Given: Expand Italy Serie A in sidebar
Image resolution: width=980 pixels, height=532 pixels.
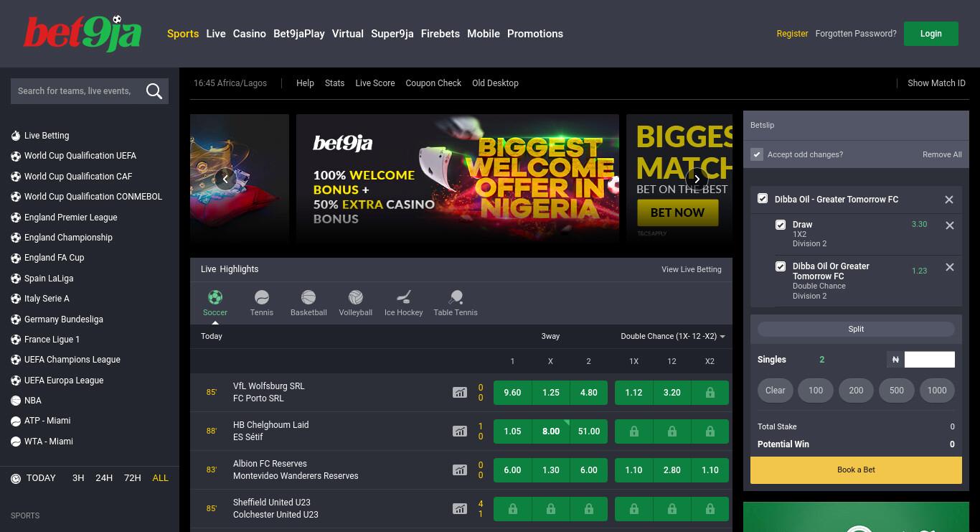Looking at the screenshot, I should [47, 299].
